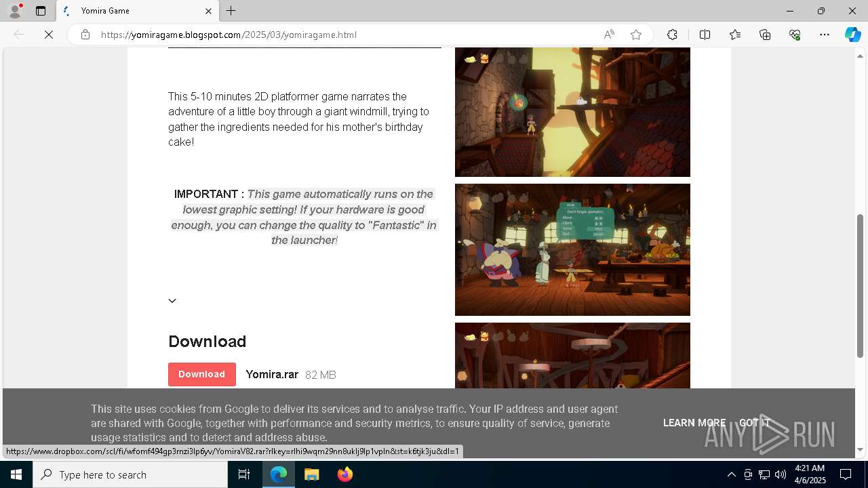
Task: Stop loading the page
Action: [49, 35]
